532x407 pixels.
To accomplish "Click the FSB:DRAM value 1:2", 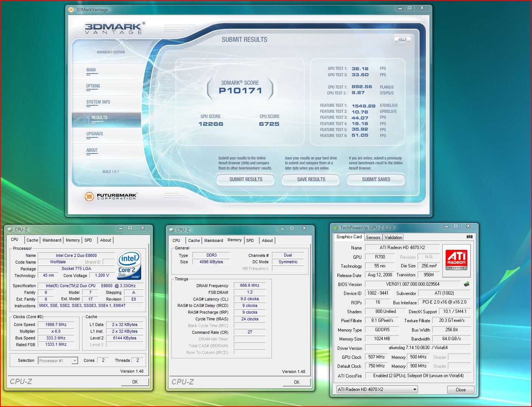I will [x=250, y=292].
